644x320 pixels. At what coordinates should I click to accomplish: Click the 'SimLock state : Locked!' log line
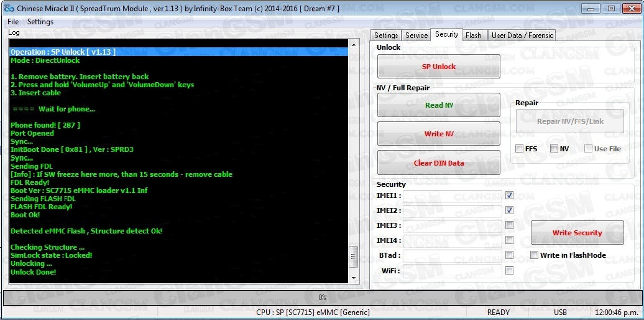click(x=52, y=255)
